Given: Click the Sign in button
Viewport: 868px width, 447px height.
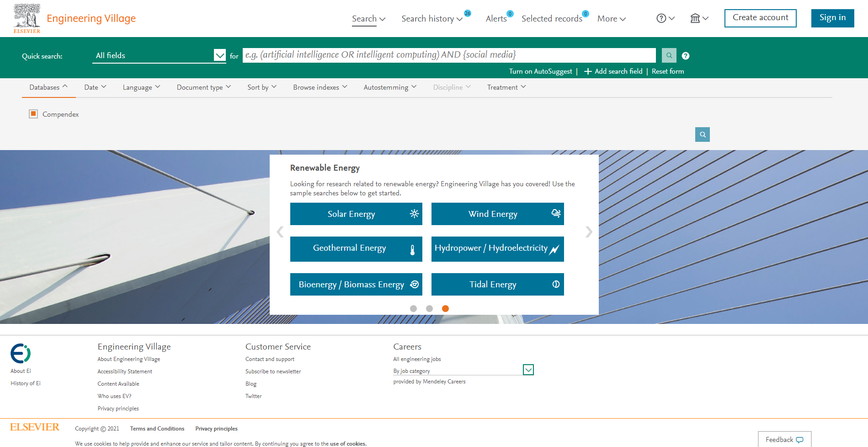Looking at the screenshot, I should [833, 18].
